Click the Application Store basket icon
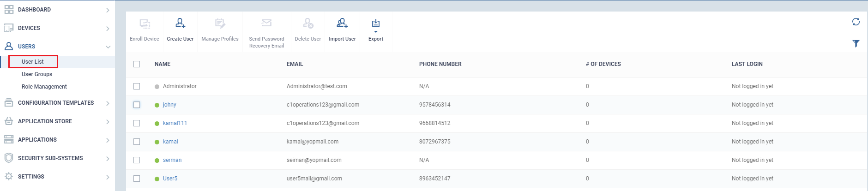 (9, 121)
